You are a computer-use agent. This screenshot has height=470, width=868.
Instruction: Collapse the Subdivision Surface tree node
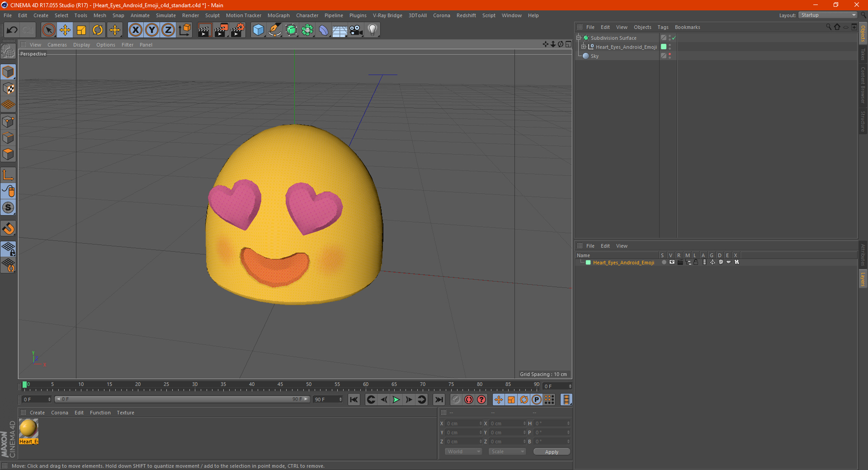(579, 38)
